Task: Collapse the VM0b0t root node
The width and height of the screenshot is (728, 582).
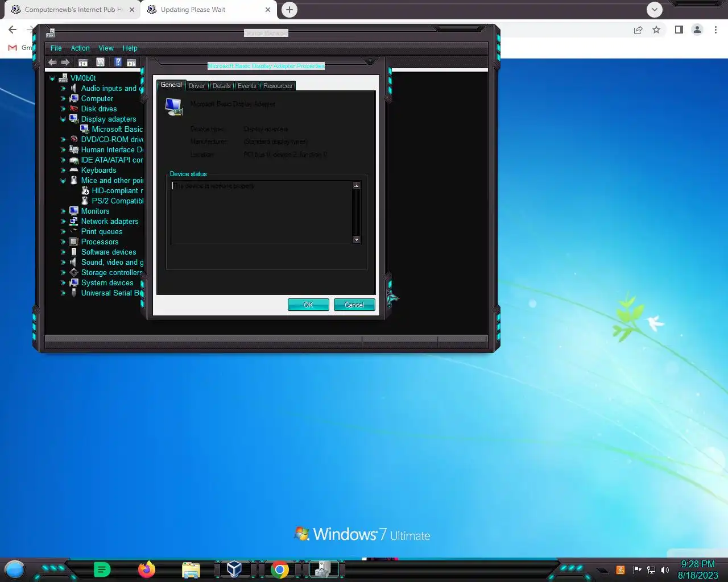Action: point(52,78)
